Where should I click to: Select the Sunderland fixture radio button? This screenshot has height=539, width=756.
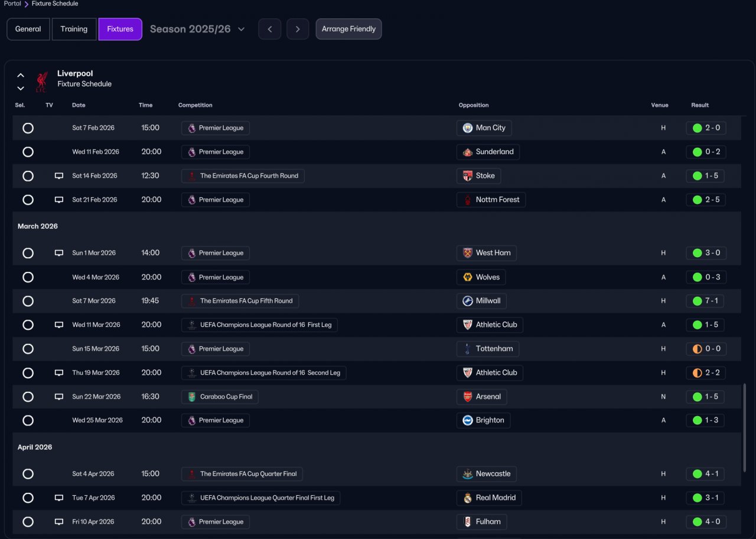pos(28,152)
